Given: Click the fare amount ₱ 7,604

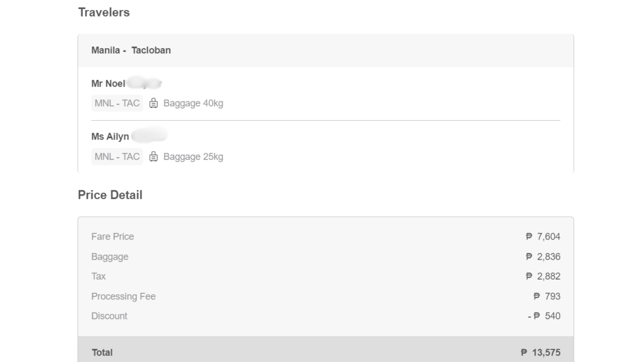Looking at the screenshot, I should tap(543, 237).
